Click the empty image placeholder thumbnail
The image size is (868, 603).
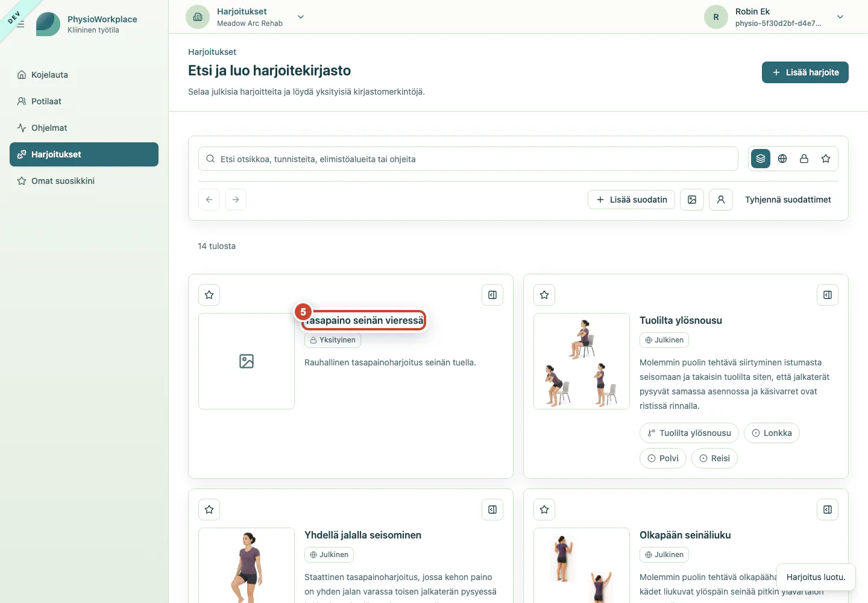point(247,361)
